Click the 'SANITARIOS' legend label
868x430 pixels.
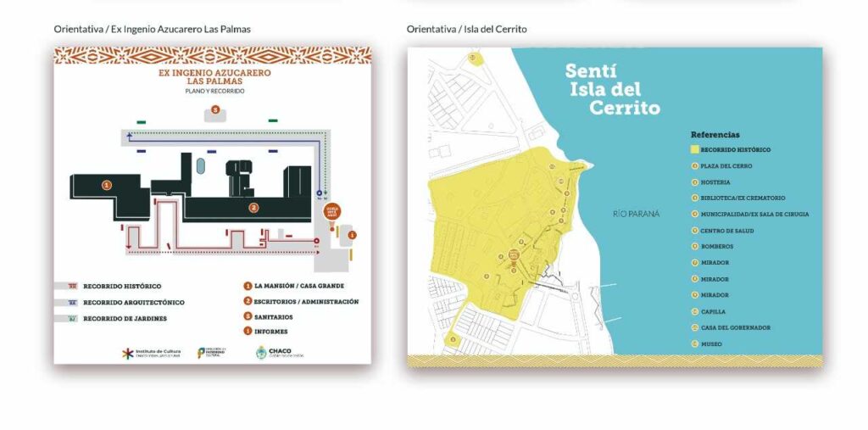tap(274, 317)
